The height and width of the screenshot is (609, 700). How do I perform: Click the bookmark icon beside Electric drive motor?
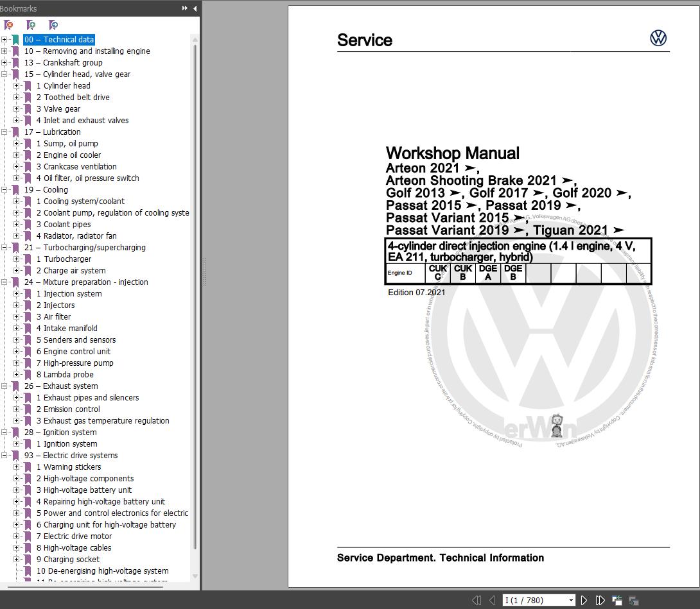pyautogui.click(x=28, y=536)
